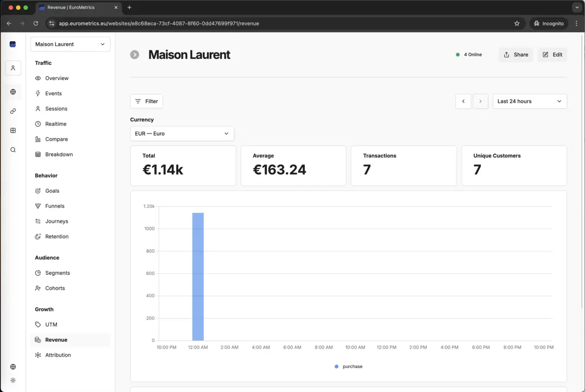
Task: Click the site info icon in address bar
Action: [x=52, y=23]
